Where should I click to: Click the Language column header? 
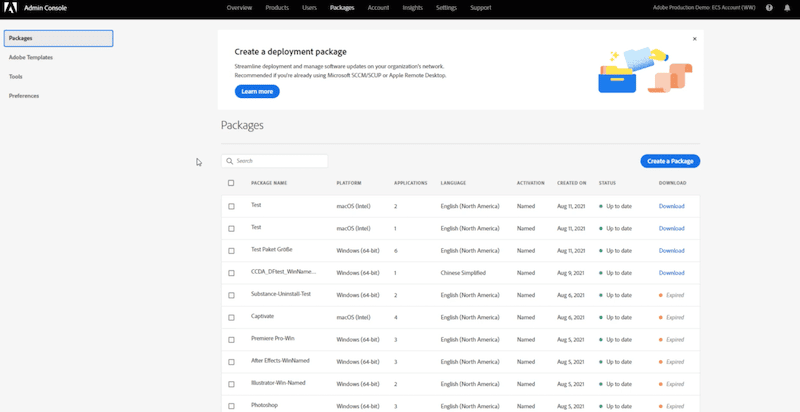pos(453,183)
